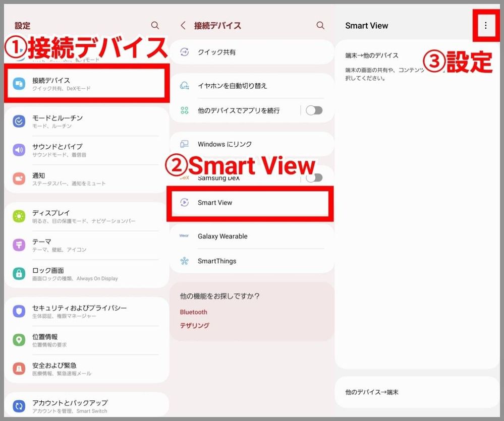
Task: Tap the イヤホンを自動切り替え earbuds icon
Action: coord(185,86)
